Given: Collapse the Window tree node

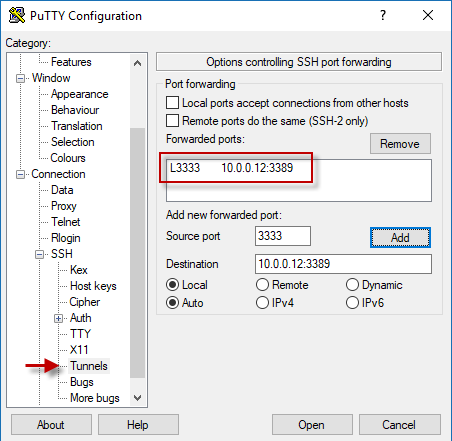Looking at the screenshot, I should (x=20, y=78).
